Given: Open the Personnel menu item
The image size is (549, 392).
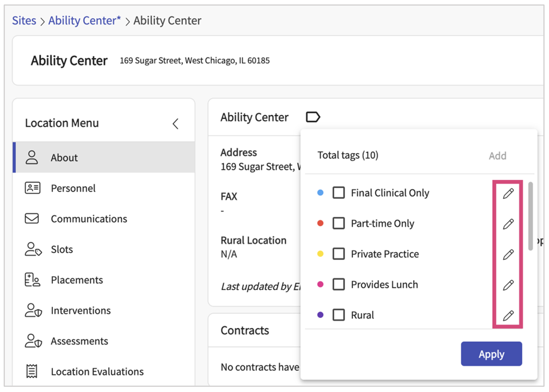Looking at the screenshot, I should coord(73,188).
